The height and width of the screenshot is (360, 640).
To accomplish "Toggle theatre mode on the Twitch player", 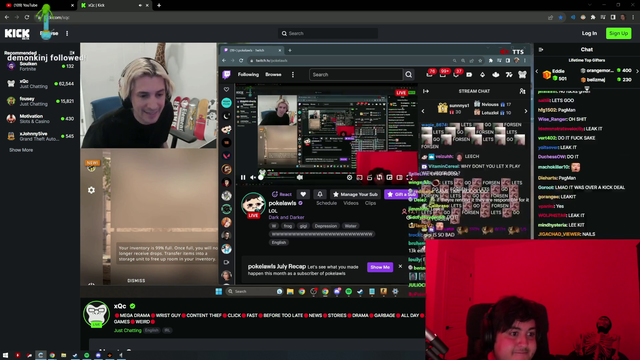I will coord(399,178).
